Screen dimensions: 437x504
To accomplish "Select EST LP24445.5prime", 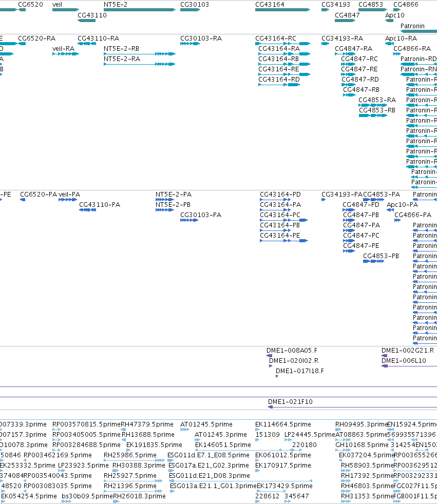I will click(x=289, y=440).
